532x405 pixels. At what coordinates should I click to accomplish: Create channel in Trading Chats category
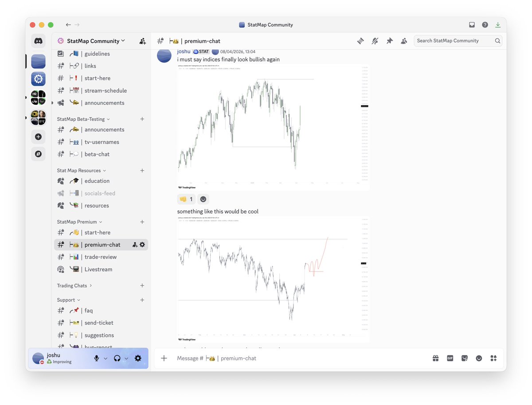coord(142,286)
